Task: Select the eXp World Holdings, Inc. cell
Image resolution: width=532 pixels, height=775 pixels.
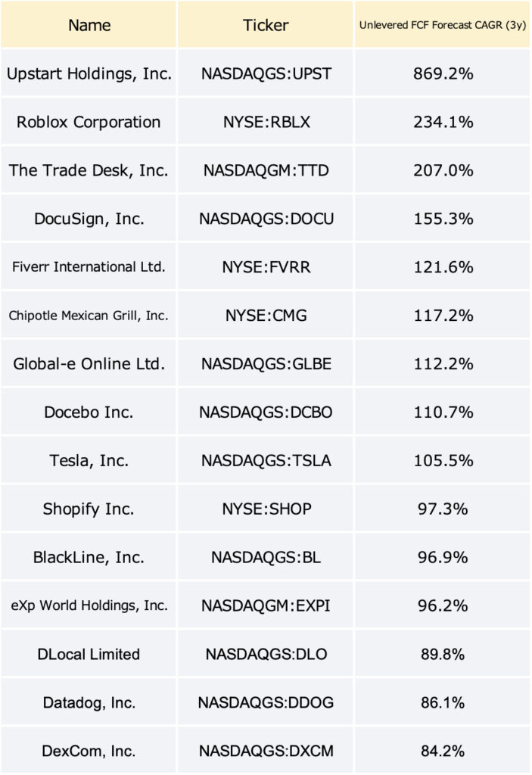Action: click(x=89, y=606)
